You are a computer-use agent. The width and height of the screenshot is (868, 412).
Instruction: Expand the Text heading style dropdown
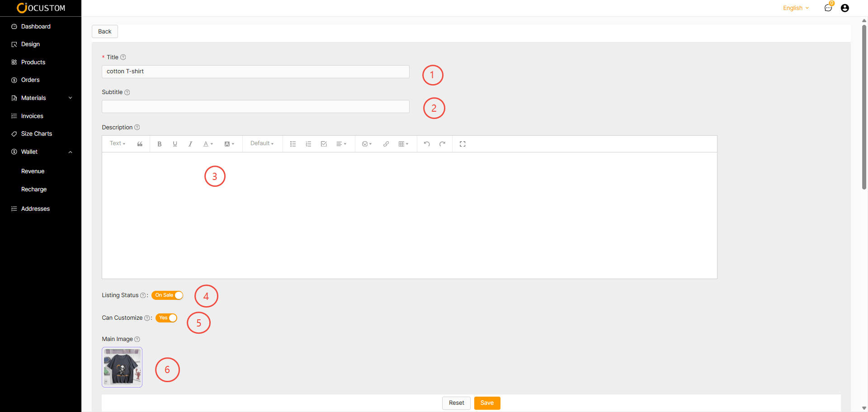coord(118,143)
